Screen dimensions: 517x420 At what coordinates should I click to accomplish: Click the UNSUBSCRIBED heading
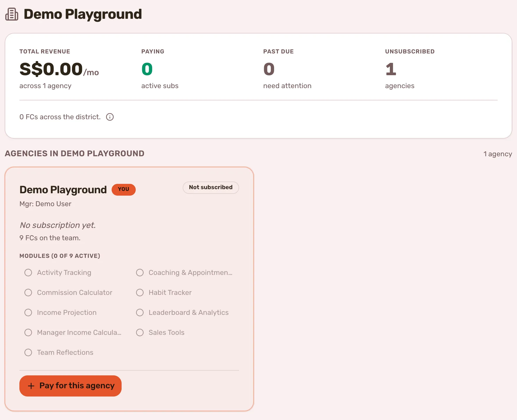pos(410,51)
